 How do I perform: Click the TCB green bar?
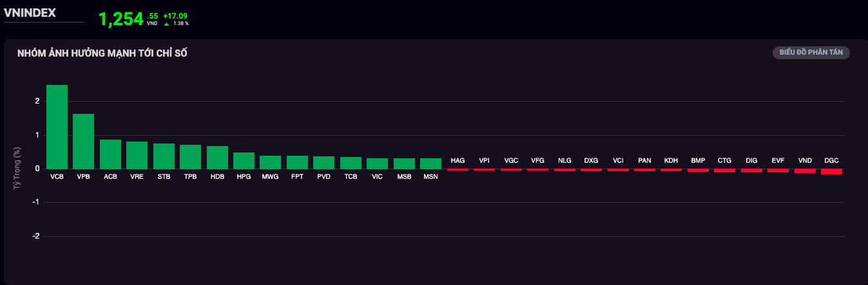coord(351,163)
